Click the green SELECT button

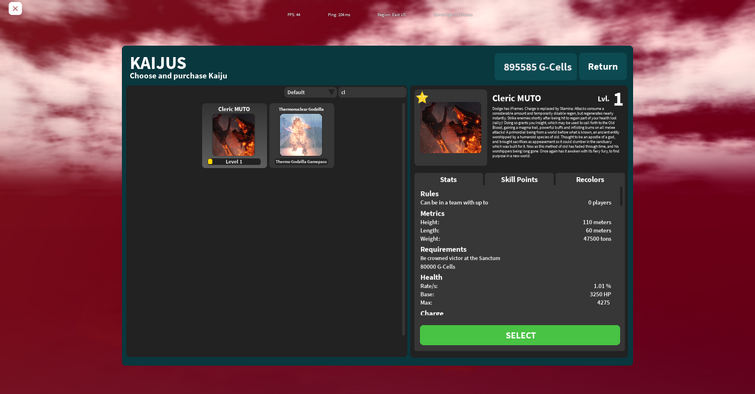[520, 335]
